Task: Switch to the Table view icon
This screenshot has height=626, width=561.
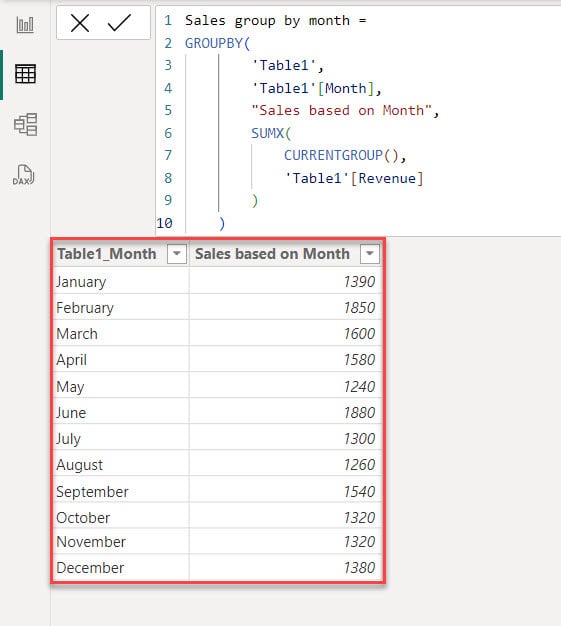Action: 25,74
